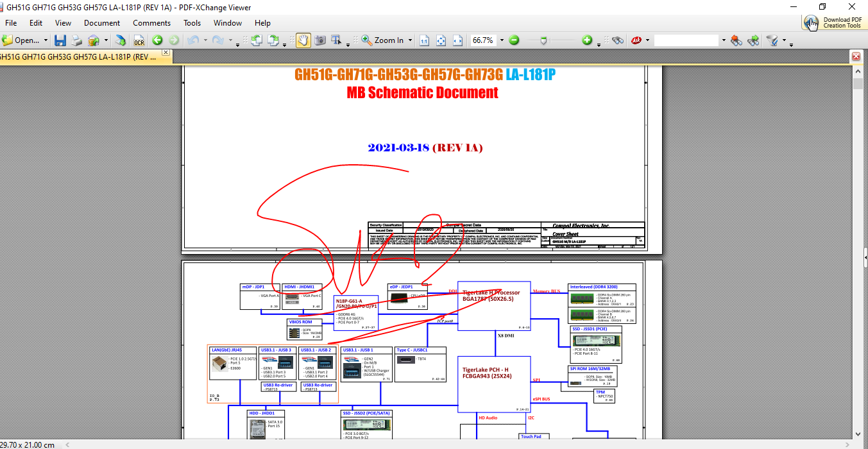Click the search options funnel icon
This screenshot has height=449, width=868.
pos(772,40)
